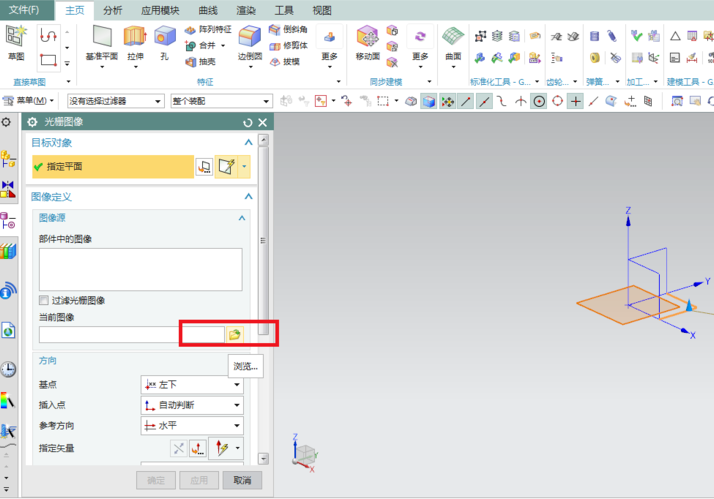Click the 当前图像 file path input field
The width and height of the screenshot is (714, 499).
point(132,335)
